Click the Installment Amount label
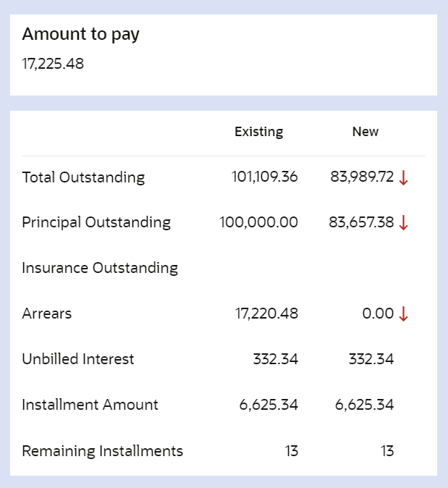Screen dimensions: 448x488 coord(90,405)
